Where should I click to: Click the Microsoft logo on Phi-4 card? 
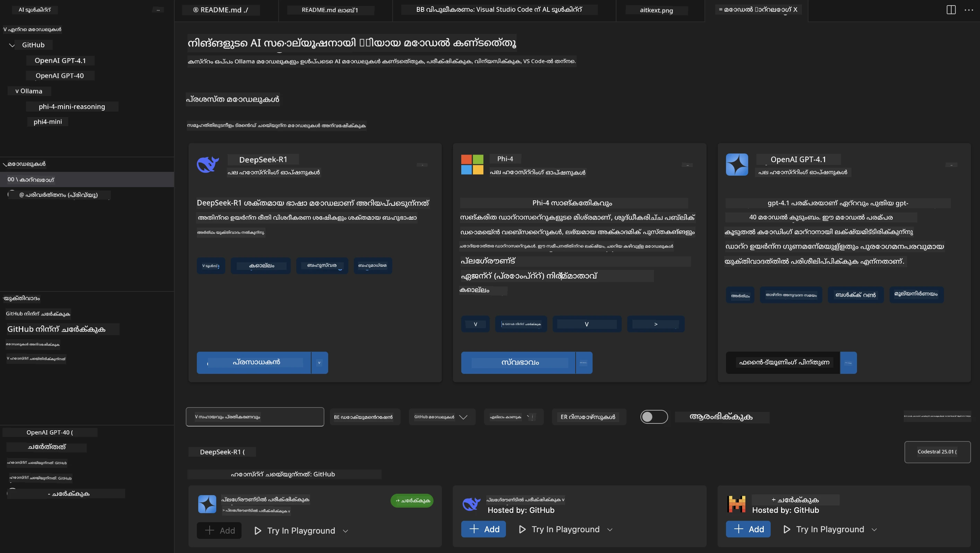pyautogui.click(x=472, y=164)
